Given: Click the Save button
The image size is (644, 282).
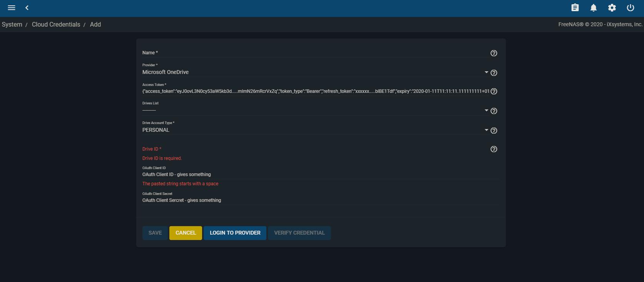Looking at the screenshot, I should tap(155, 233).
